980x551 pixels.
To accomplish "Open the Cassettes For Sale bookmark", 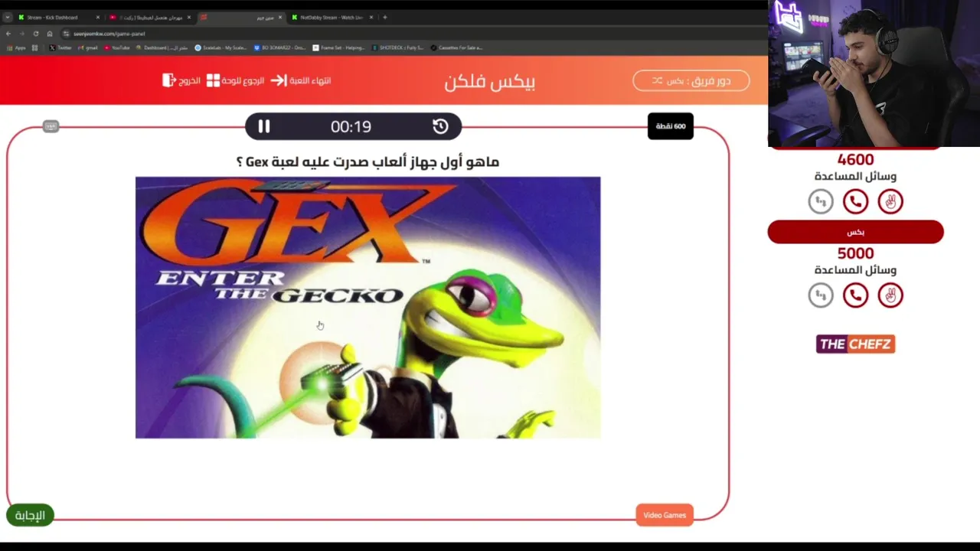I will point(457,47).
